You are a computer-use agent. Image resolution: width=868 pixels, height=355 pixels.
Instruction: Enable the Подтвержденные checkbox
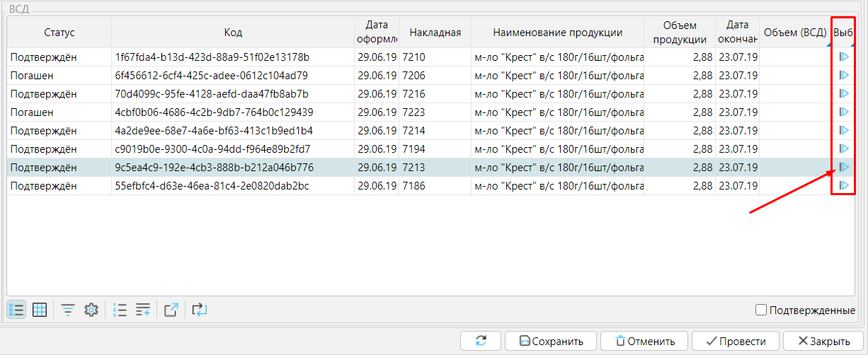[761, 310]
